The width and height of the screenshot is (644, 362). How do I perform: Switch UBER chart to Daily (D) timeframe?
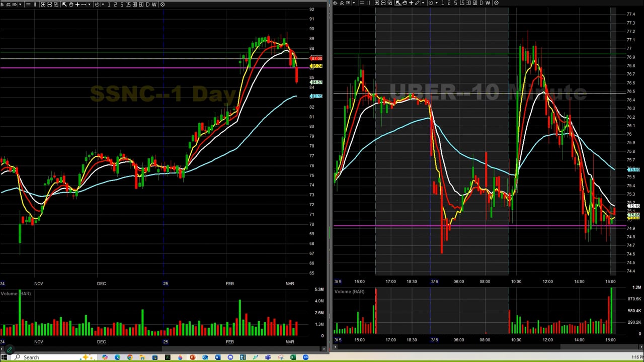tap(481, 3)
